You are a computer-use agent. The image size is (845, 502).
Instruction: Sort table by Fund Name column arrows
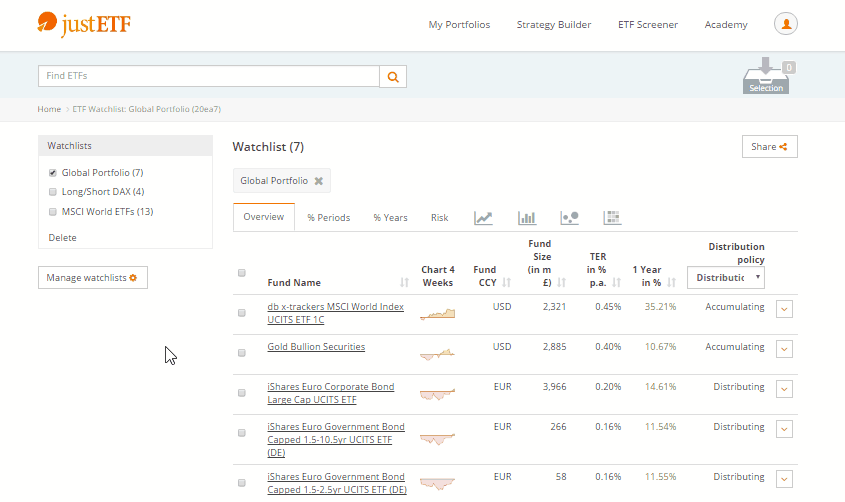coord(405,283)
